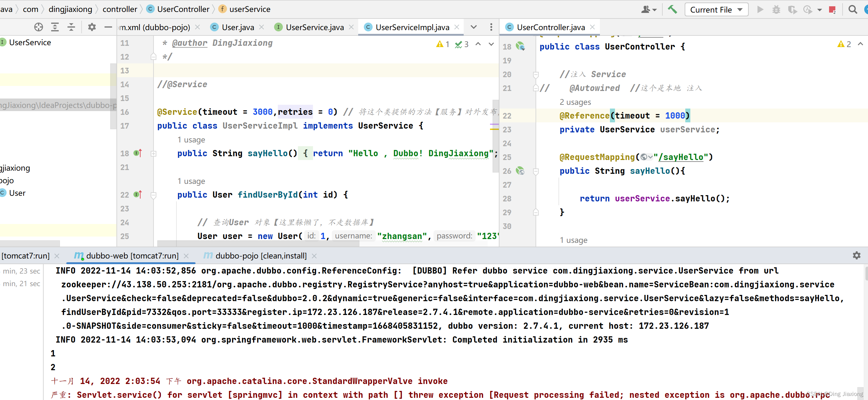Click the Build project hammer icon
The width and height of the screenshot is (868, 400).
pos(672,9)
